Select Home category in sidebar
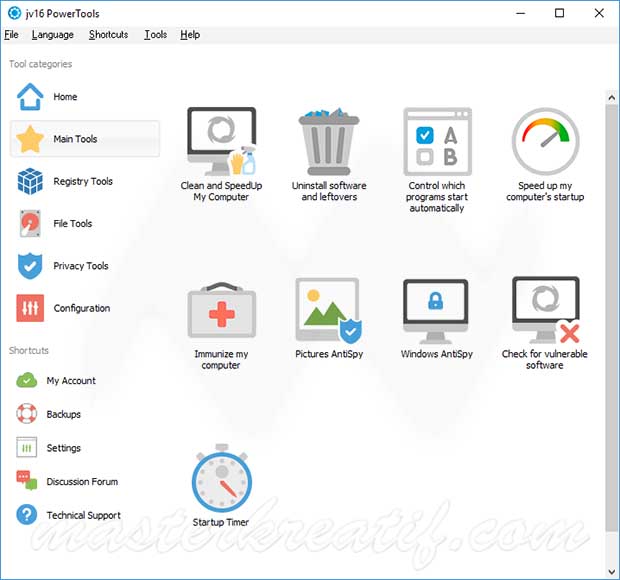Image resolution: width=620 pixels, height=580 pixels. coord(65,97)
